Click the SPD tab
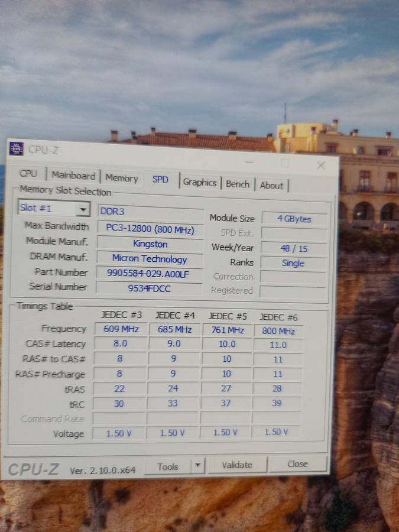Viewport: 399px width, 532px height. (160, 180)
